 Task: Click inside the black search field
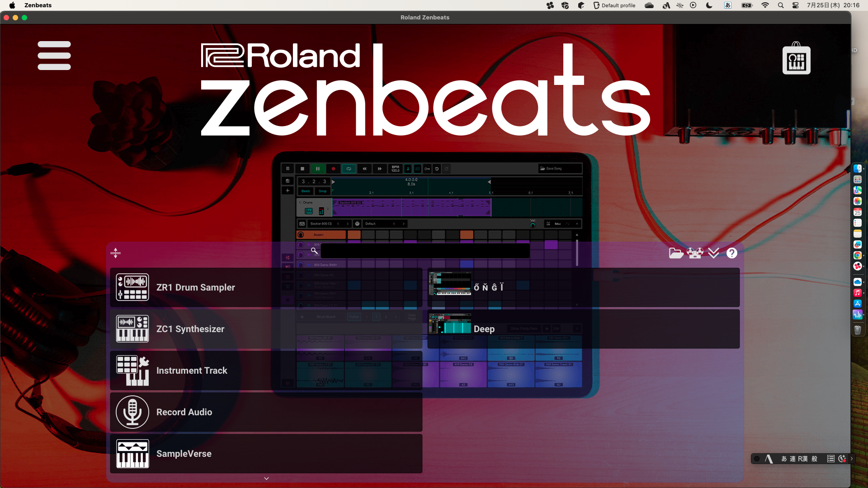coord(425,251)
